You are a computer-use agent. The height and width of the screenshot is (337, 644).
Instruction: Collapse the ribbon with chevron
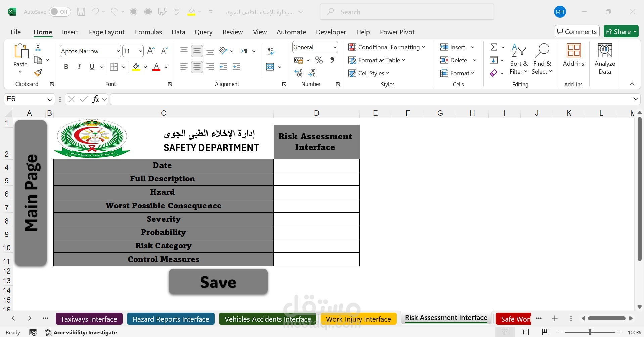coord(632,84)
